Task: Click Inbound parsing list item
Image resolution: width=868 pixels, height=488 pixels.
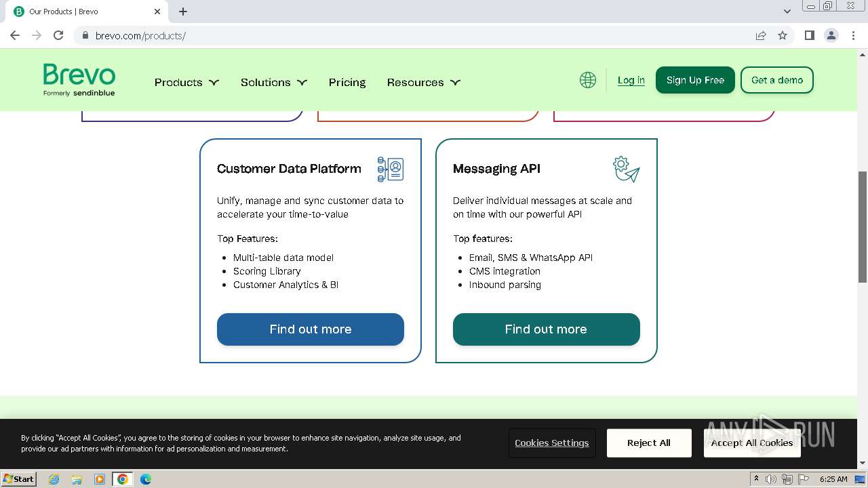Action: click(x=505, y=285)
